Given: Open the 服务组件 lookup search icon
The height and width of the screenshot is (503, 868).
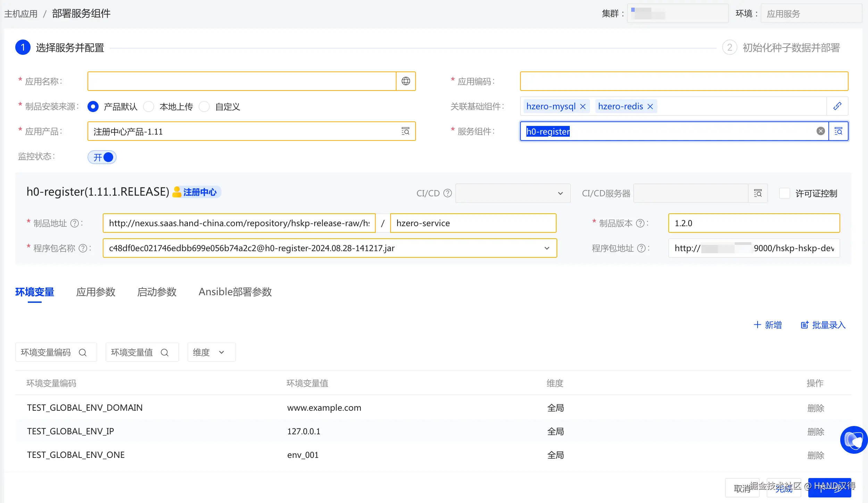Looking at the screenshot, I should (838, 131).
